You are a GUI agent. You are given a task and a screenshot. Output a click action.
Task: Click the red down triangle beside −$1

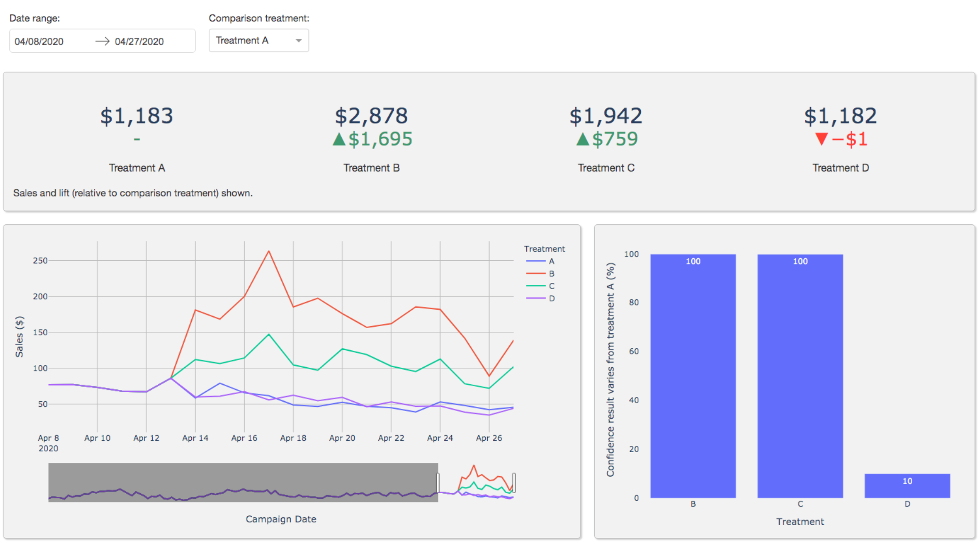click(x=821, y=139)
